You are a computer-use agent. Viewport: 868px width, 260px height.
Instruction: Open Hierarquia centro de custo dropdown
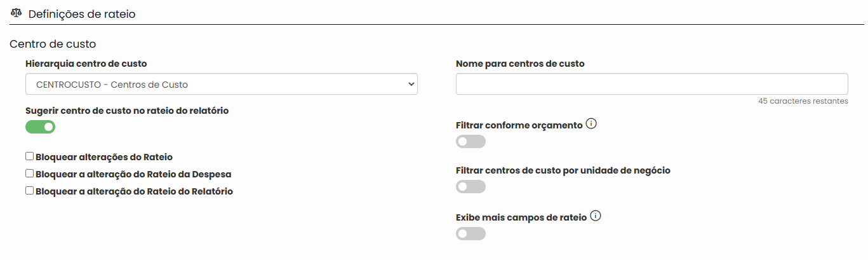[x=222, y=84]
